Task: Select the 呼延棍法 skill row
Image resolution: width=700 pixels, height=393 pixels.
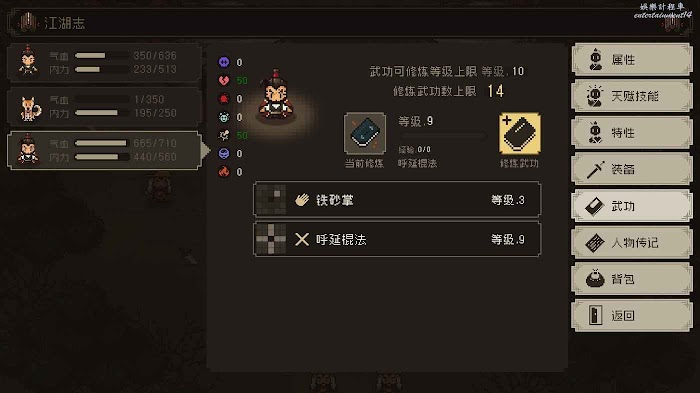Action: click(x=397, y=239)
